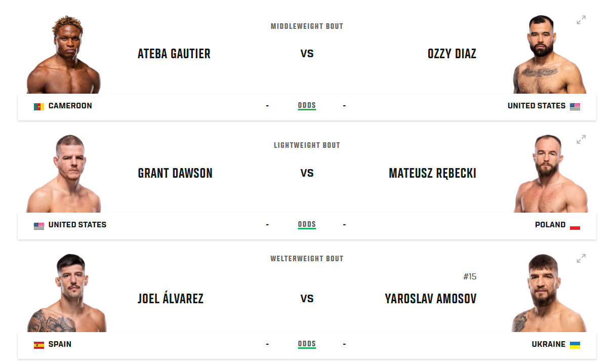Go to Mateusz Rębecki's name link
The image size is (614, 364).
coord(432,173)
